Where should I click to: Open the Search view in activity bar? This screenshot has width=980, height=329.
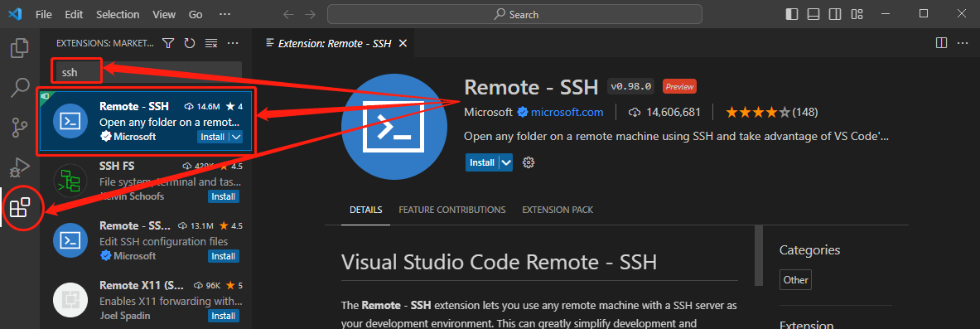tap(20, 88)
